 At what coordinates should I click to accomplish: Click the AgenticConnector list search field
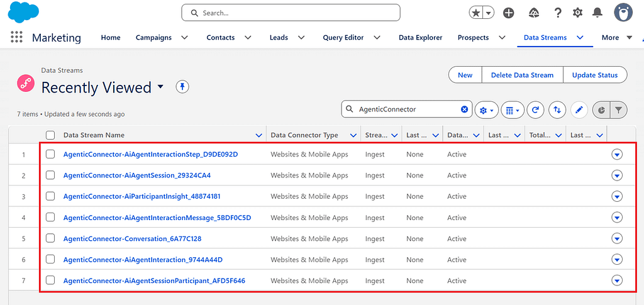407,109
